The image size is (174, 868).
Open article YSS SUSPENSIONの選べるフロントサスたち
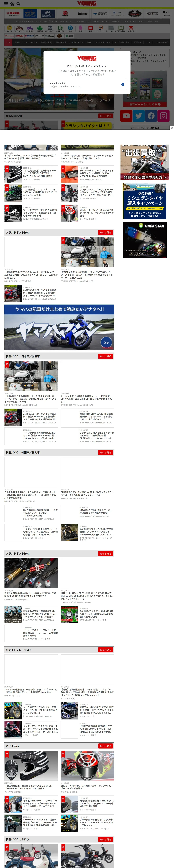31,595
